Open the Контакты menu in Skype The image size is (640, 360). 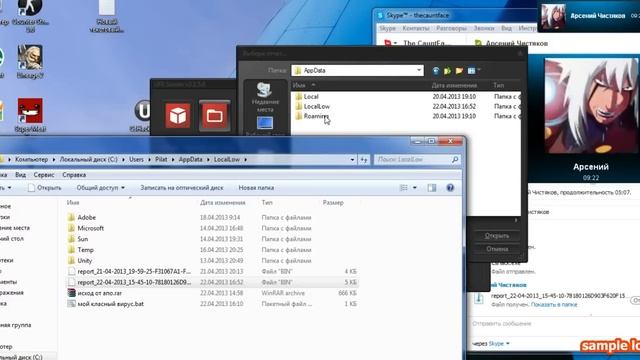416,28
